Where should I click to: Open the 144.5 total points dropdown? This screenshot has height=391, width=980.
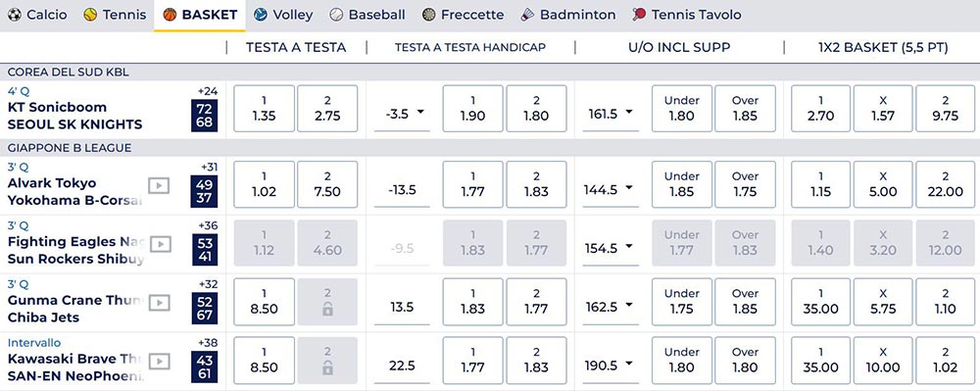[x=611, y=189]
